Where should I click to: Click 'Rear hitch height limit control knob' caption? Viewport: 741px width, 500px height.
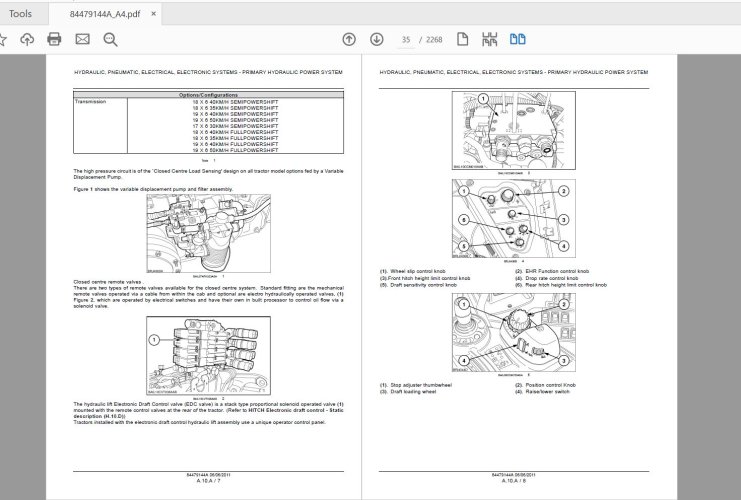click(x=560, y=285)
